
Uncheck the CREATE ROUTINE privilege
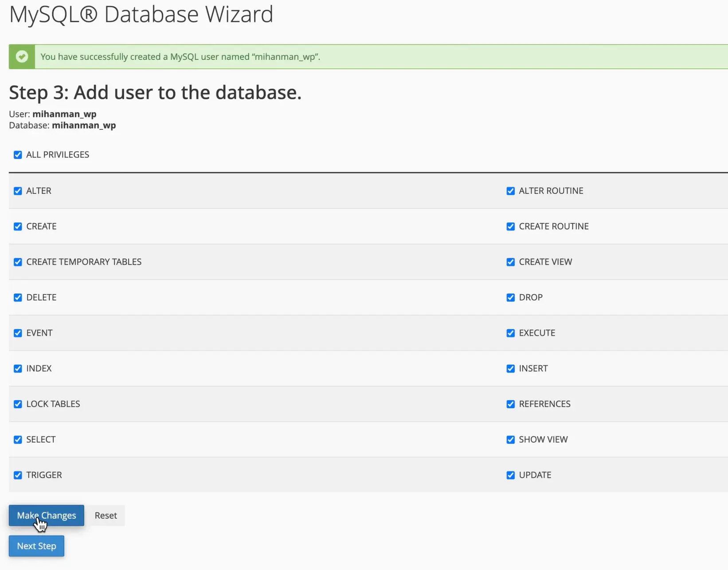pos(511,226)
